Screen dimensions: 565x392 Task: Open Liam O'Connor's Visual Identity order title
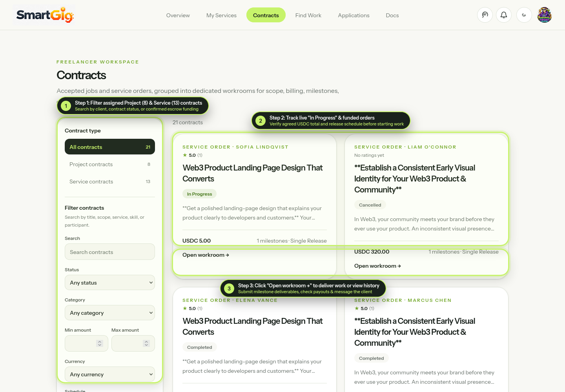coord(415,179)
